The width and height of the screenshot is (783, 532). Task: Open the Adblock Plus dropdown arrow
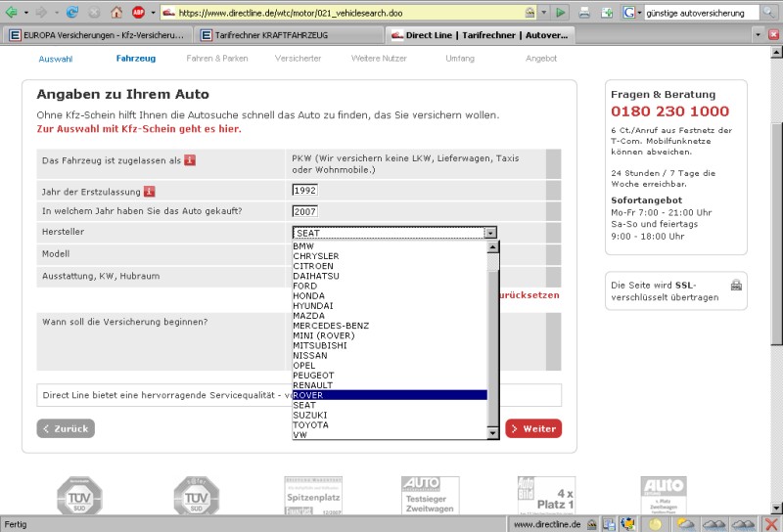(x=153, y=13)
